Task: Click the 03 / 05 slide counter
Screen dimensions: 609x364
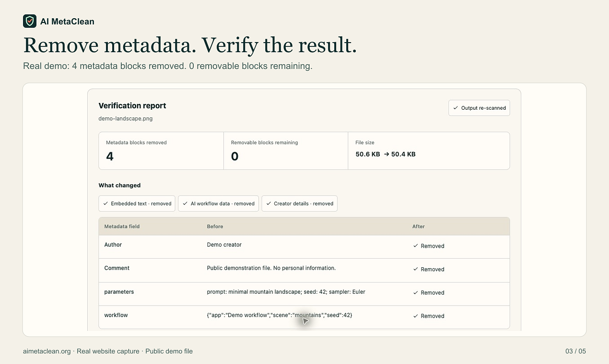Action: point(575,351)
